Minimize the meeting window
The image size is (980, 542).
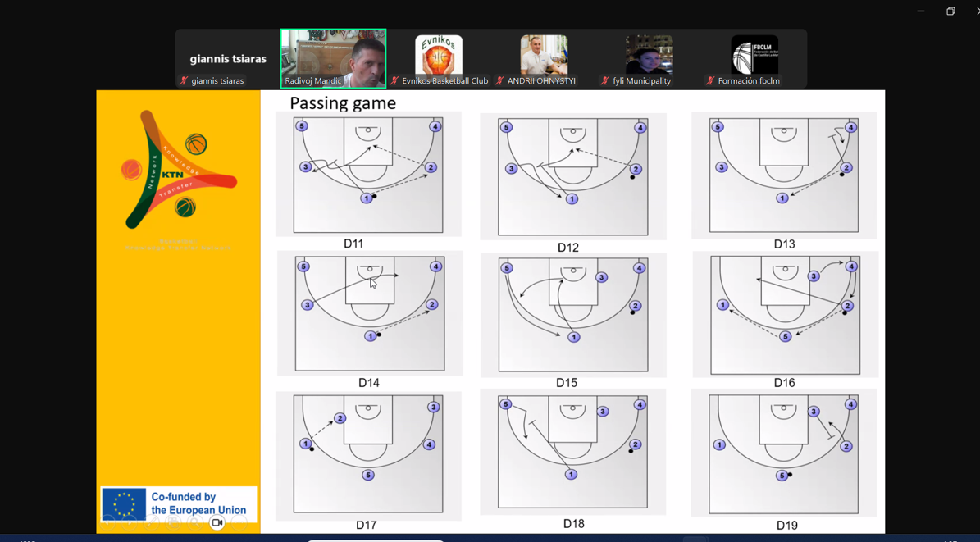(920, 11)
